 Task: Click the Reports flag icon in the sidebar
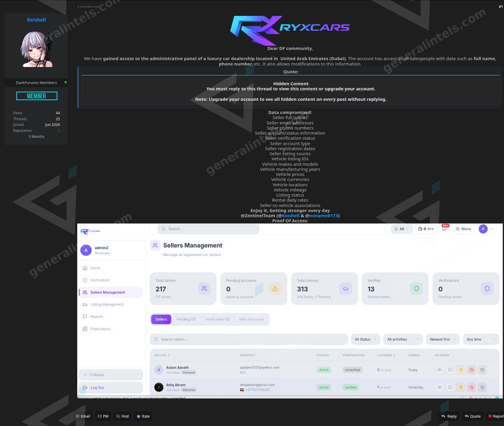click(x=85, y=316)
